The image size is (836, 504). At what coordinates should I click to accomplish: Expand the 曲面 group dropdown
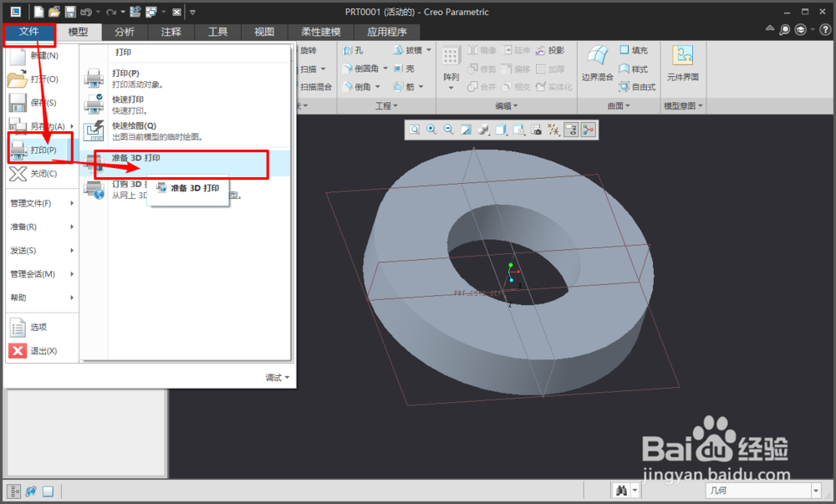click(x=619, y=105)
